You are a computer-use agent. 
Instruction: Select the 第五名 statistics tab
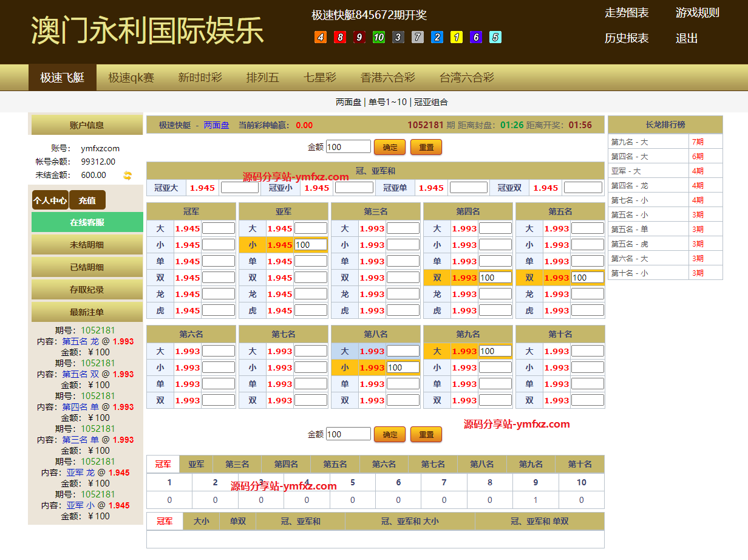pyautogui.click(x=335, y=465)
